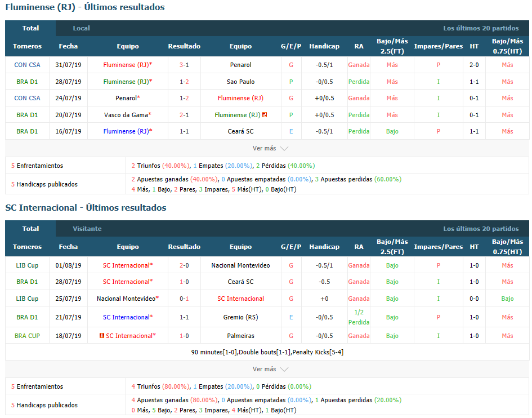532x418 pixels.
Task: Click "5 Handicaps publicados" in the Fluminense summary
Action: pyautogui.click(x=44, y=184)
